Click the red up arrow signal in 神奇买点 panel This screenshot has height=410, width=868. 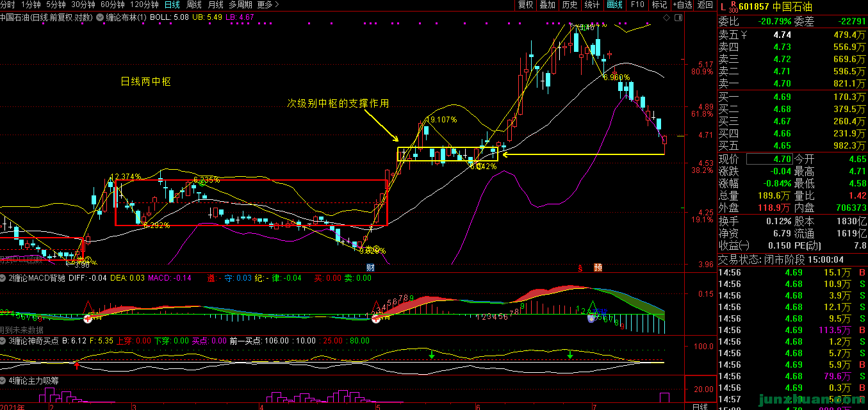click(x=77, y=365)
